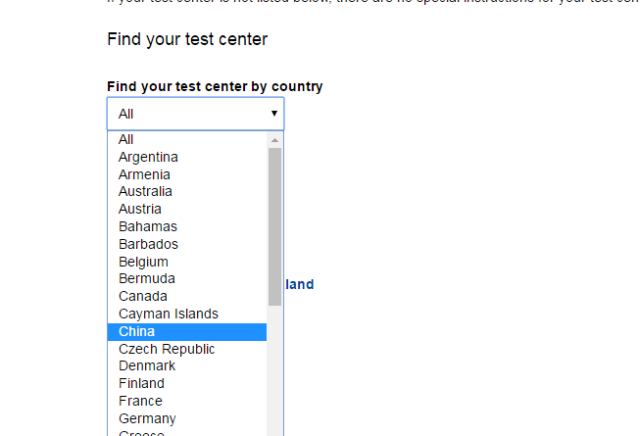Select the highlighted China option
This screenshot has height=436, width=640.
(187, 331)
